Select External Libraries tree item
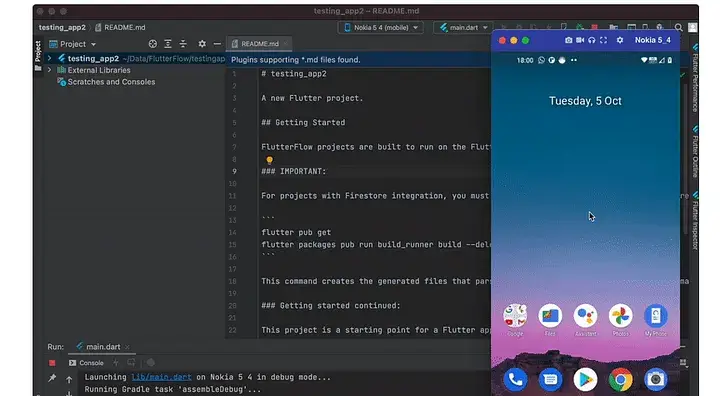 94,70
